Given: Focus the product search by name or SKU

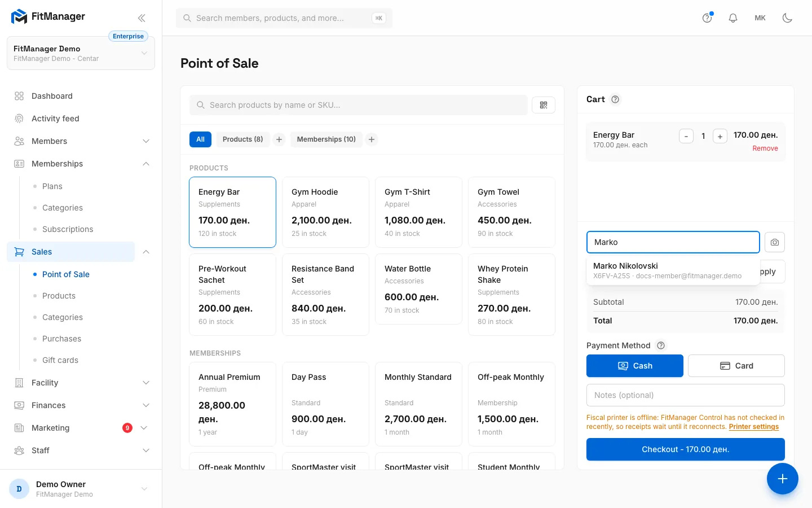Looking at the screenshot, I should (359, 105).
